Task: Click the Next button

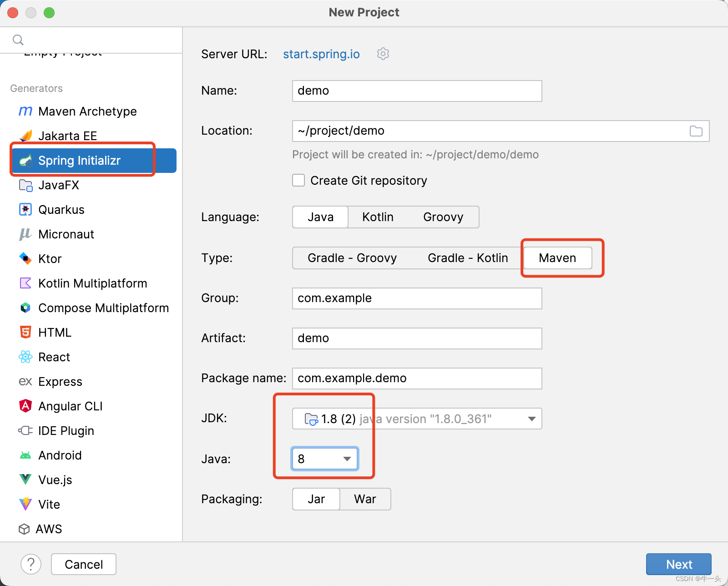Action: (x=679, y=564)
